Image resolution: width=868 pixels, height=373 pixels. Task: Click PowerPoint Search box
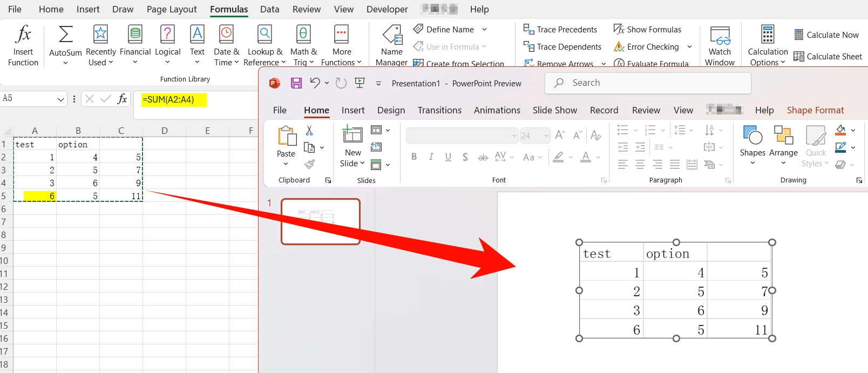pos(648,83)
